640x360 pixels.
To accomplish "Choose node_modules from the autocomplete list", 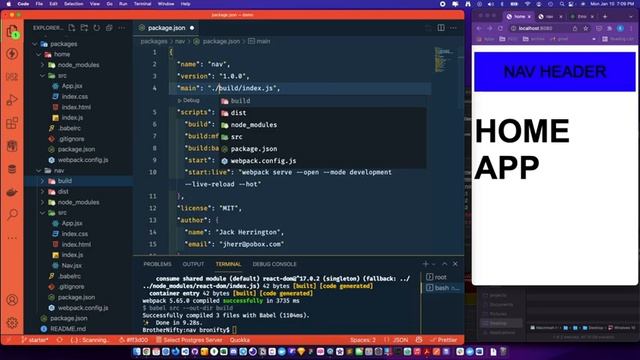I will pos(322,125).
